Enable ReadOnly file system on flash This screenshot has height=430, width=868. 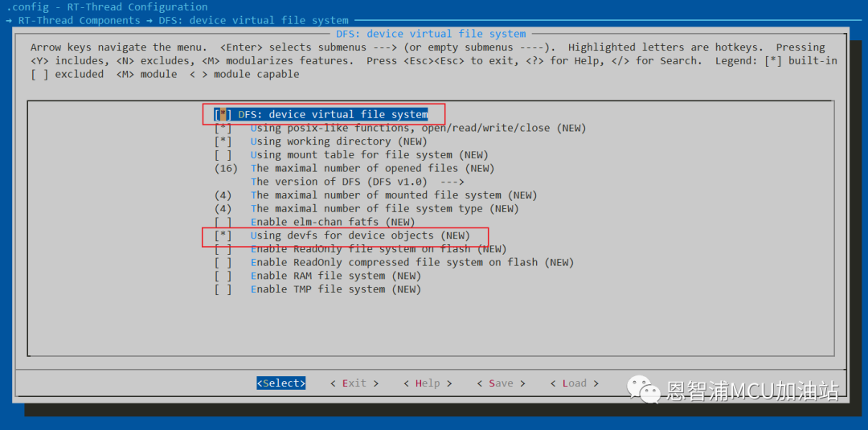point(223,249)
